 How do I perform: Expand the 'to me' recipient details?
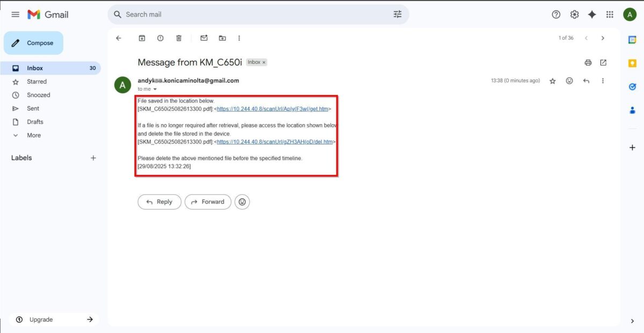point(155,89)
